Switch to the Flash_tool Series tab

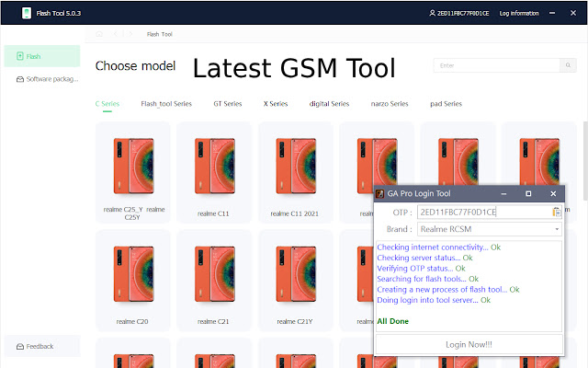pyautogui.click(x=166, y=104)
